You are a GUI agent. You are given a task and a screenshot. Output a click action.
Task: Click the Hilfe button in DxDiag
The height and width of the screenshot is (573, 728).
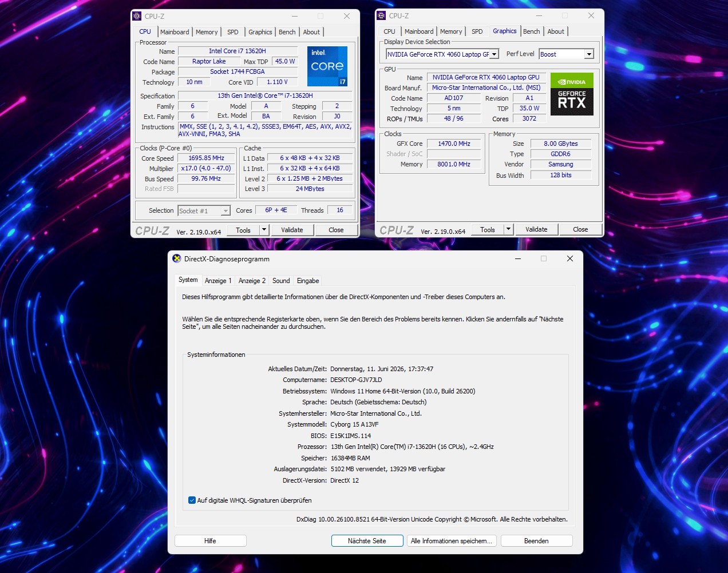(211, 541)
